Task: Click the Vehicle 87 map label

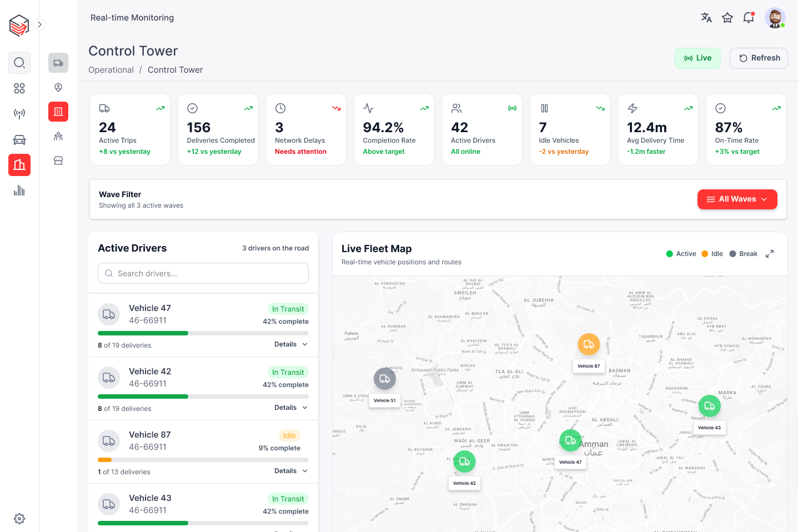Action: click(589, 366)
